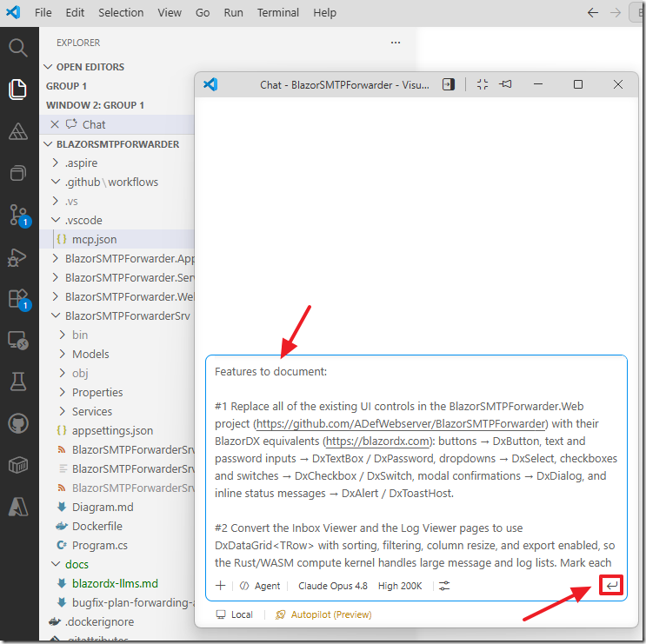
Task: Open the Testing flask view
Action: point(17,382)
